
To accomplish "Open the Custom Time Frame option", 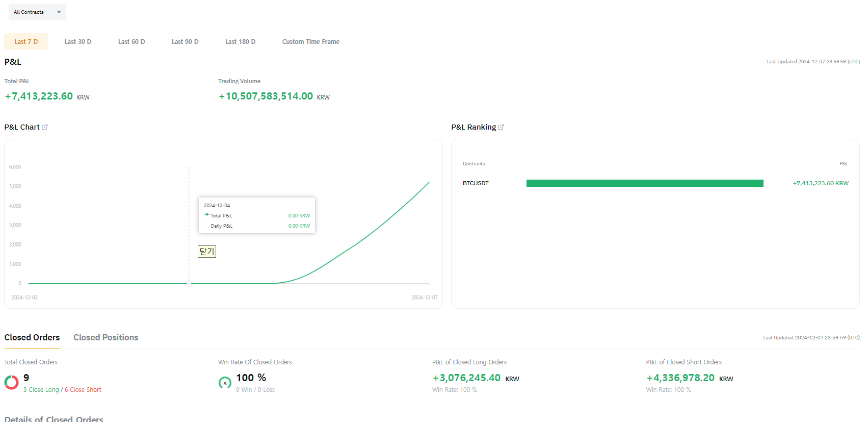I will point(311,42).
